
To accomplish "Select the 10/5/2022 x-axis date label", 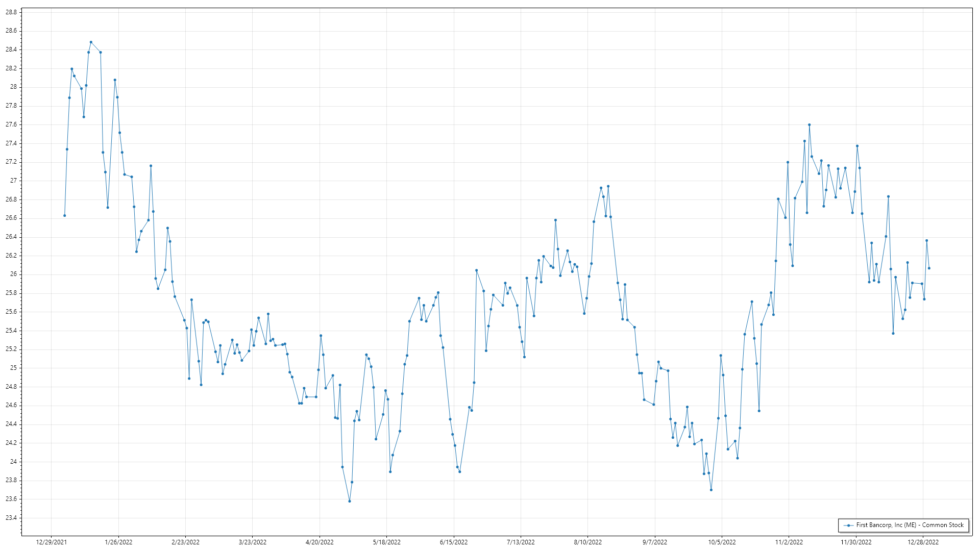I will click(722, 542).
